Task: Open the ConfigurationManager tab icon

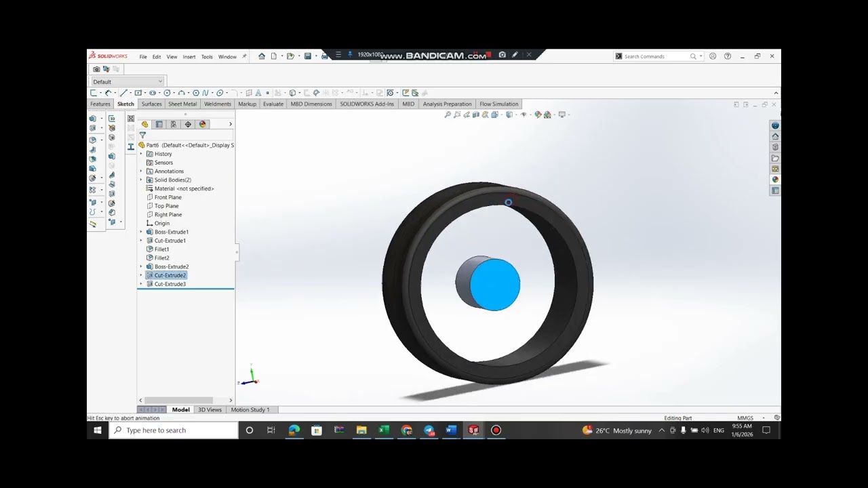Action: [x=173, y=124]
